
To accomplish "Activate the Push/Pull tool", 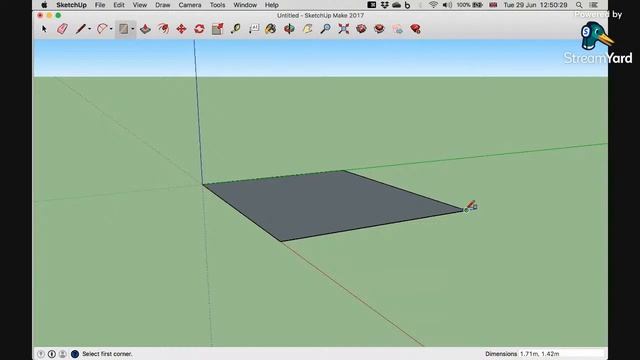I will 145,29.
